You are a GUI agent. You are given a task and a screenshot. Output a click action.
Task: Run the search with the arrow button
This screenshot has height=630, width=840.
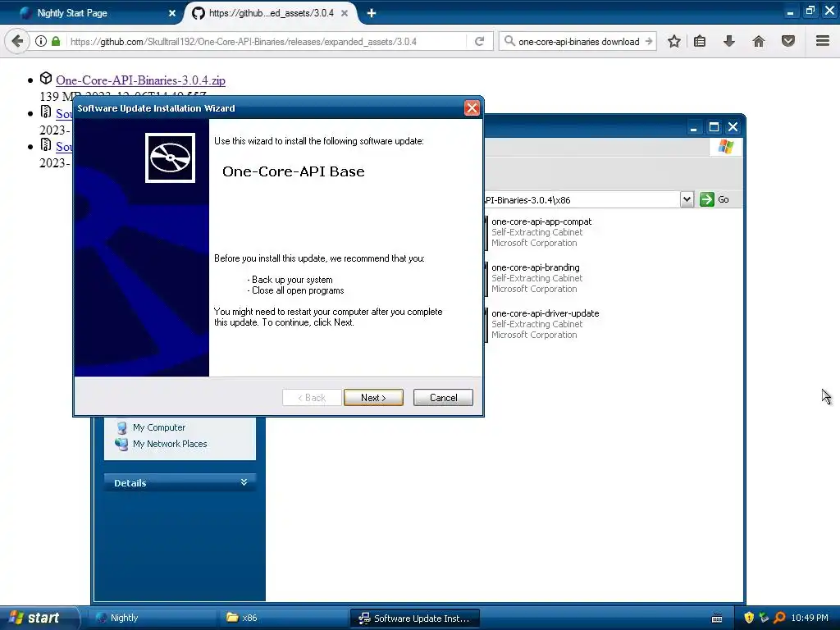click(x=649, y=41)
